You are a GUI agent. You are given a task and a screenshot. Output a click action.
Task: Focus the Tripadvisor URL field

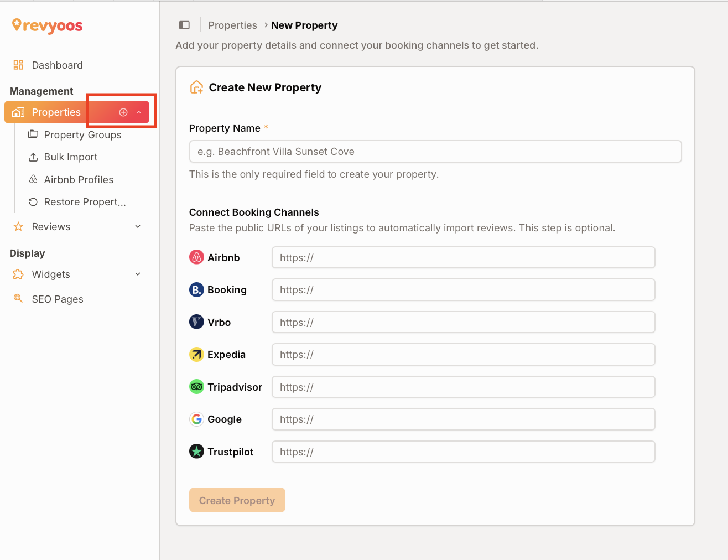point(464,387)
